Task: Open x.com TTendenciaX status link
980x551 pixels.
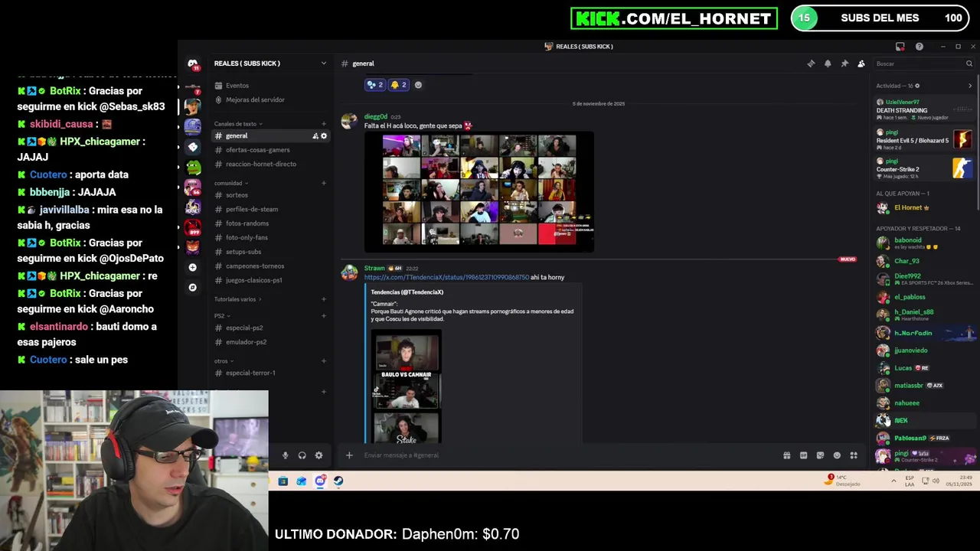Action: tap(446, 277)
